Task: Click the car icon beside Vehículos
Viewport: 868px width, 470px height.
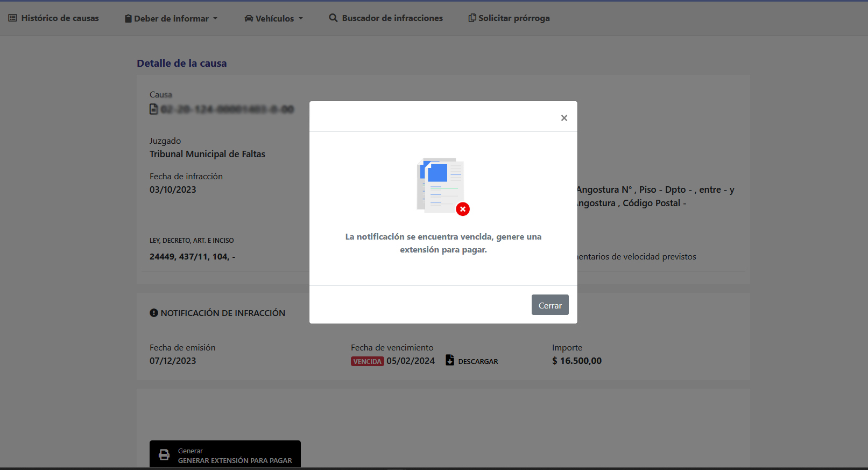Action: pyautogui.click(x=249, y=19)
